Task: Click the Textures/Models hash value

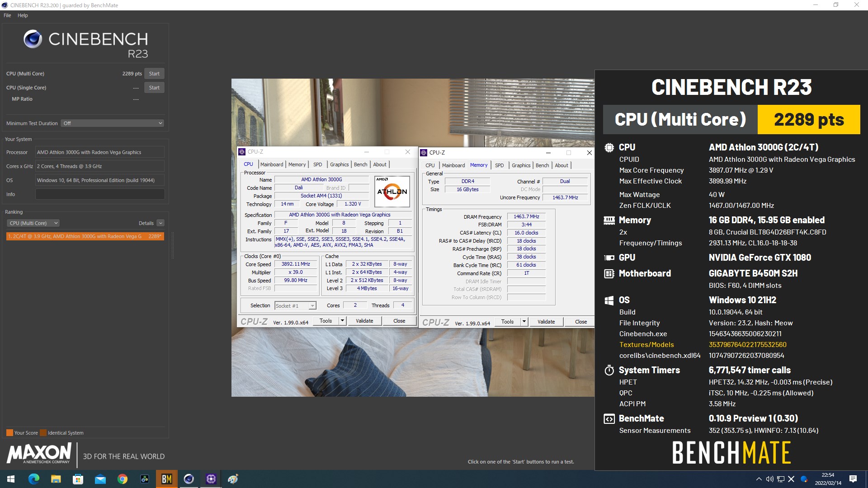Action: click(748, 345)
